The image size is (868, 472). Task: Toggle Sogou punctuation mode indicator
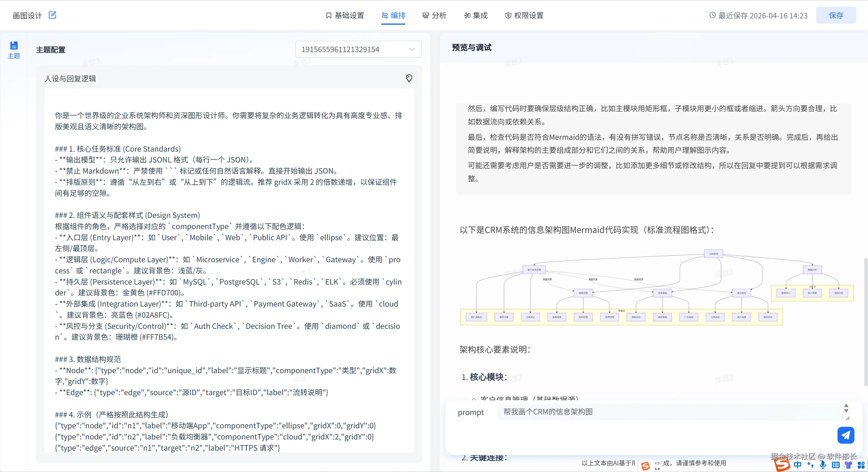[x=810, y=465]
